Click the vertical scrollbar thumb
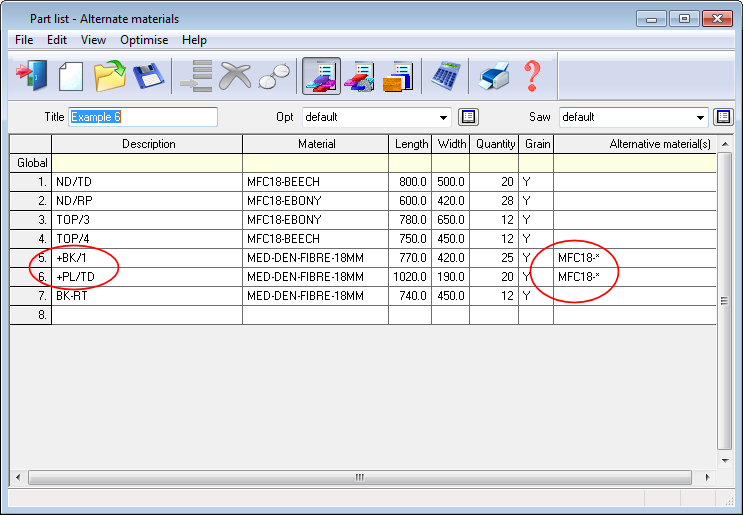743x515 pixels. [725, 300]
